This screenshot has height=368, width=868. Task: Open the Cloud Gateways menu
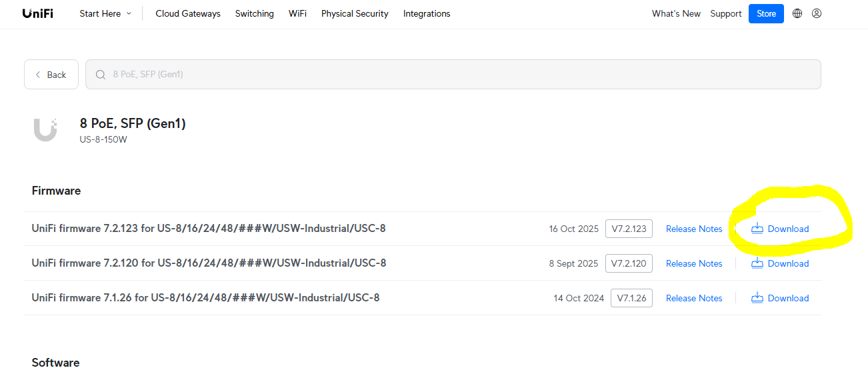pyautogui.click(x=188, y=13)
